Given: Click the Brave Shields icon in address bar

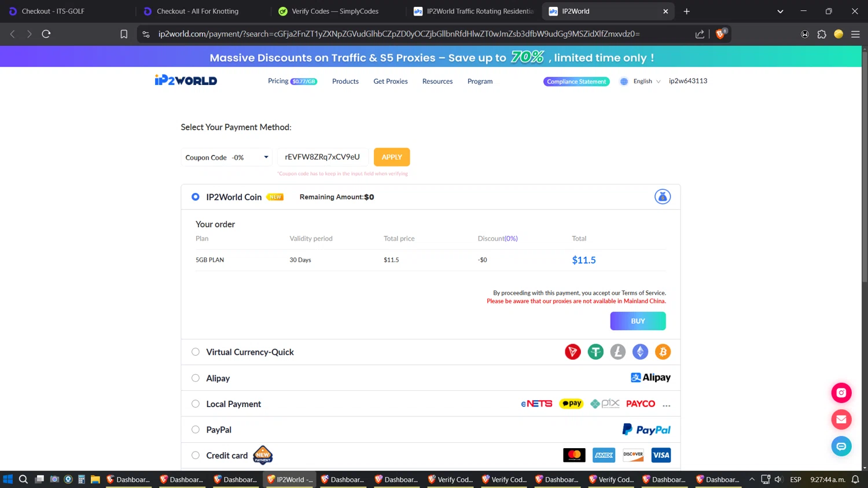Looking at the screenshot, I should [720, 34].
